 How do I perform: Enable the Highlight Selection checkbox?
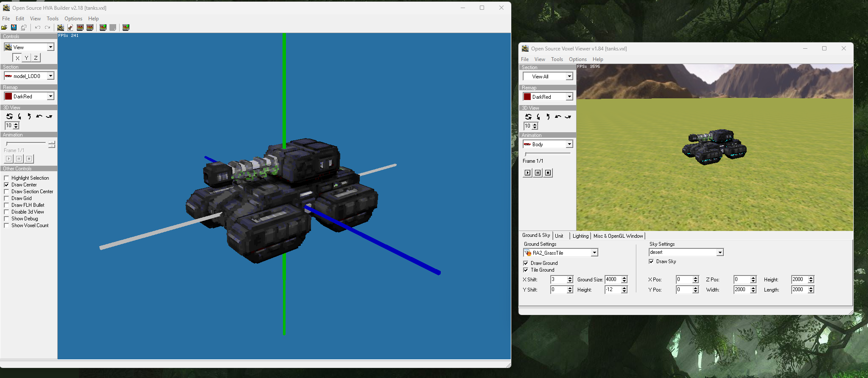(6, 178)
